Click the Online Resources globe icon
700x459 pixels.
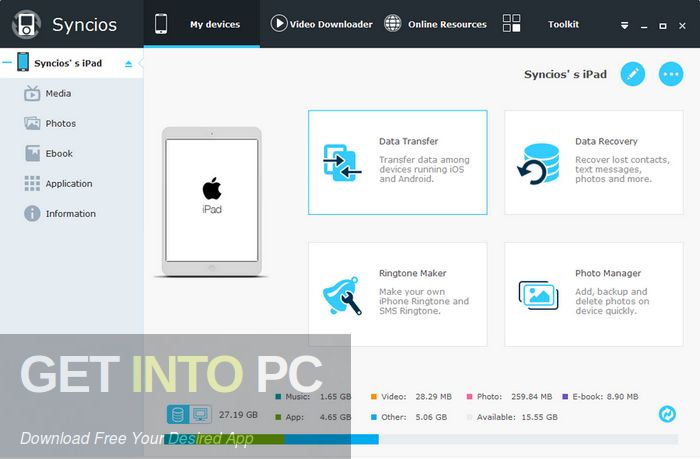click(392, 23)
